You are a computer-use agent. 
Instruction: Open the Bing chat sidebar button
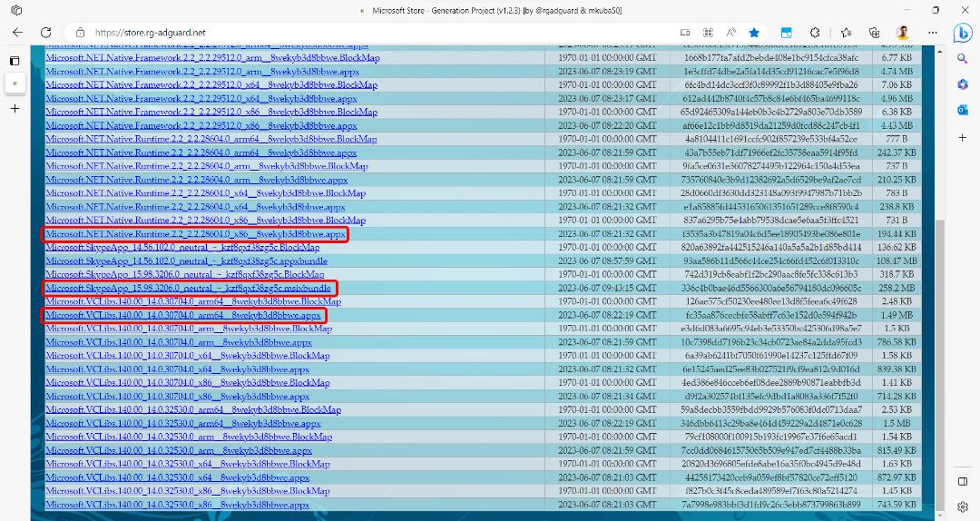pyautogui.click(x=963, y=33)
